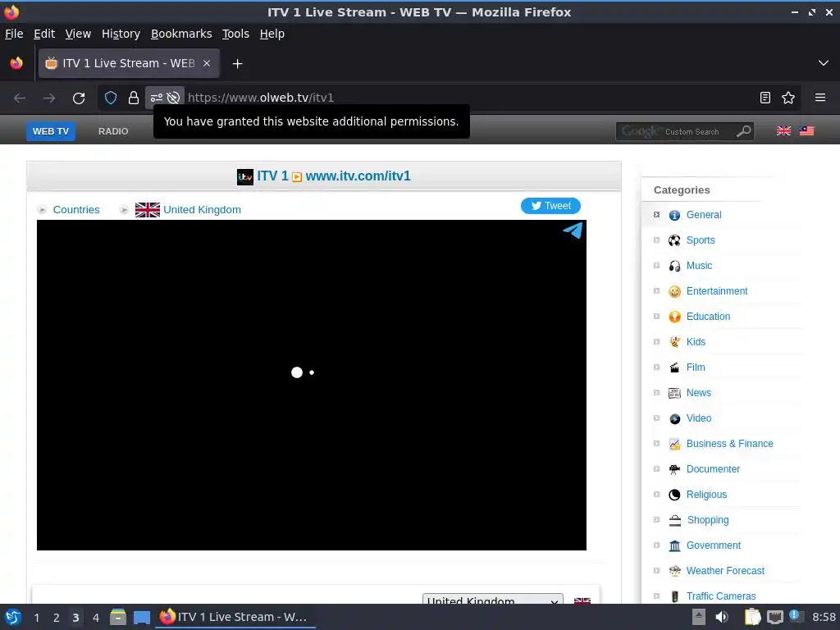
Task: Click the loading video player area
Action: (311, 385)
